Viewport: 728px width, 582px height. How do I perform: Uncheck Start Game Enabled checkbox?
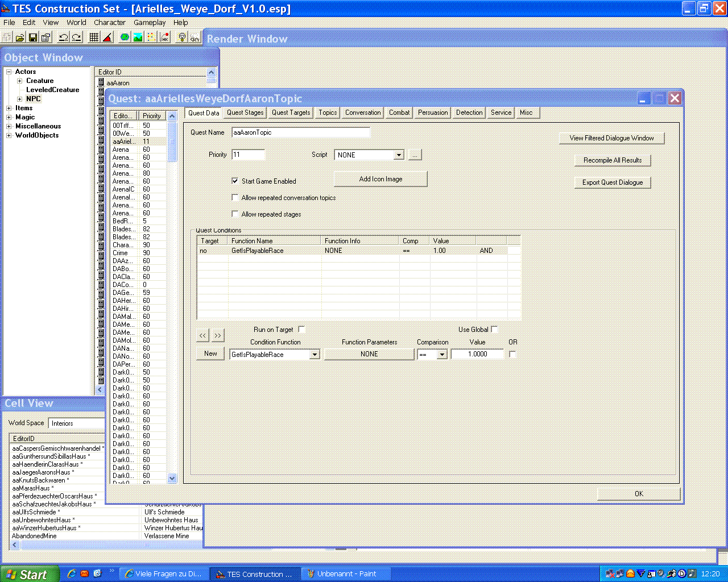[x=235, y=181]
